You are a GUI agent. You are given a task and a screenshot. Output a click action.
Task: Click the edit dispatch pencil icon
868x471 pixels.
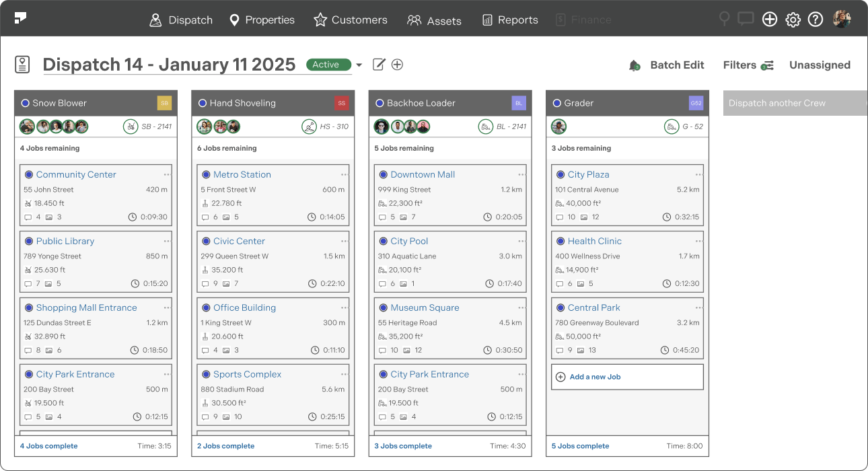click(379, 65)
